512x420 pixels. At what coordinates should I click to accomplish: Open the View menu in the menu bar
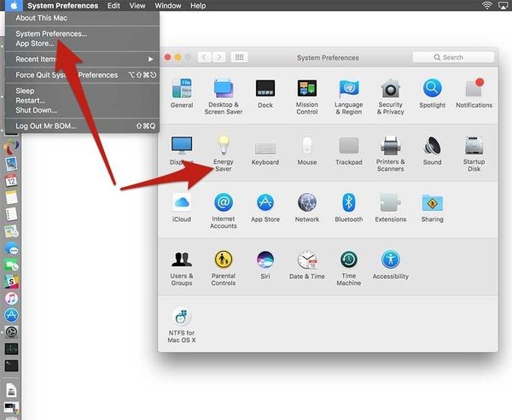[137, 6]
